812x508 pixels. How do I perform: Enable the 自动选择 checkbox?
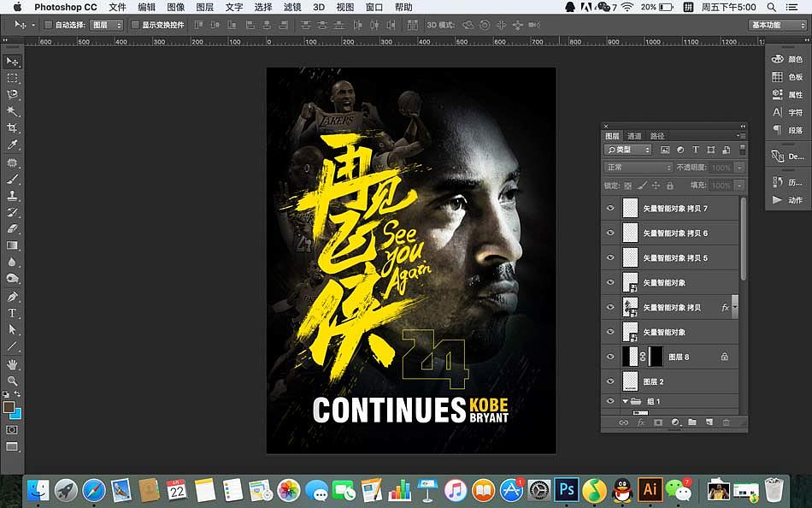coord(48,25)
